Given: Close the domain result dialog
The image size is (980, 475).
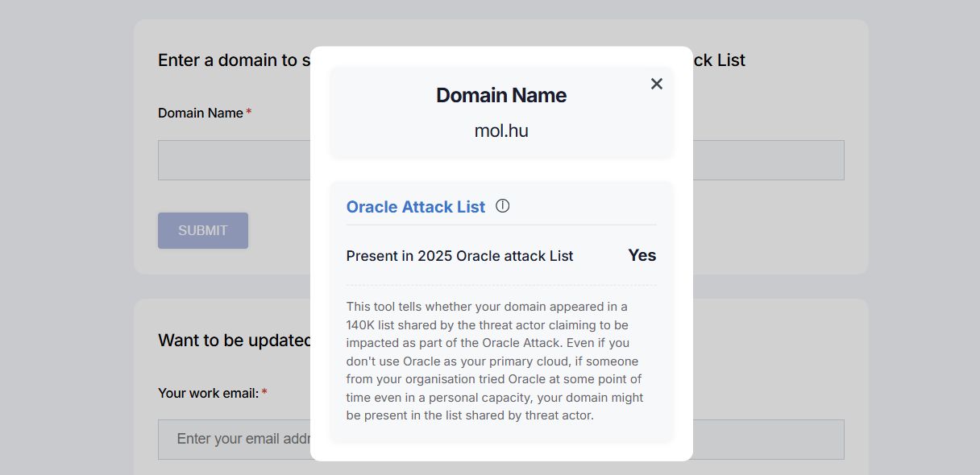Looking at the screenshot, I should (657, 84).
